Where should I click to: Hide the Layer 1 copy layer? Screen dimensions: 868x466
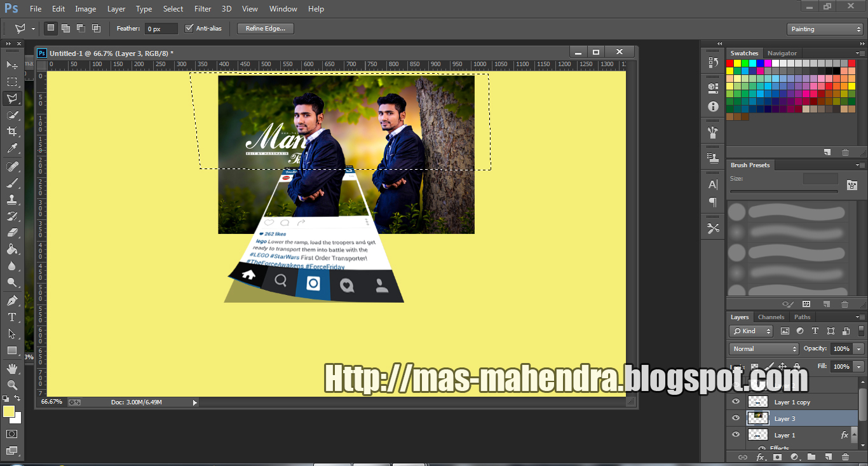tap(736, 401)
